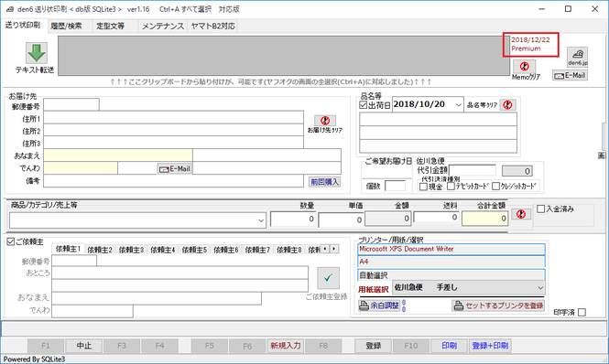Click セットするプリンタを登録 button
The height and width of the screenshot is (364, 609).
498,305
